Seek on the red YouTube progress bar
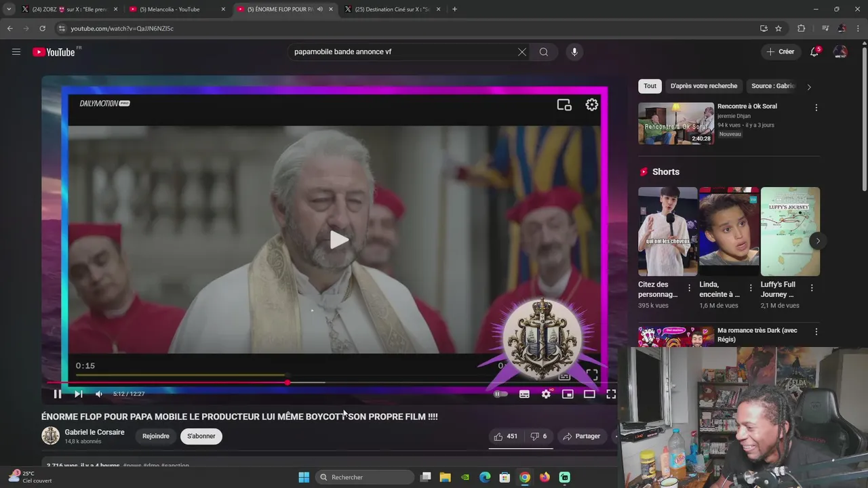The width and height of the screenshot is (868, 488). [x=331, y=383]
